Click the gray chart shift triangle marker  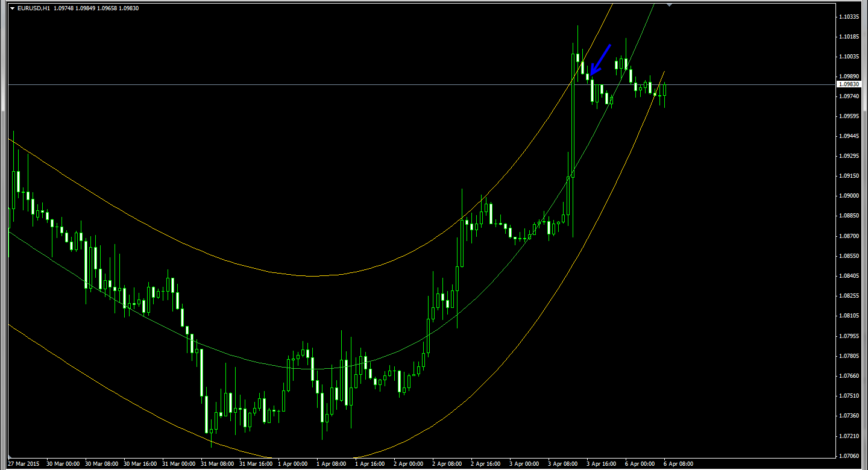point(668,4)
